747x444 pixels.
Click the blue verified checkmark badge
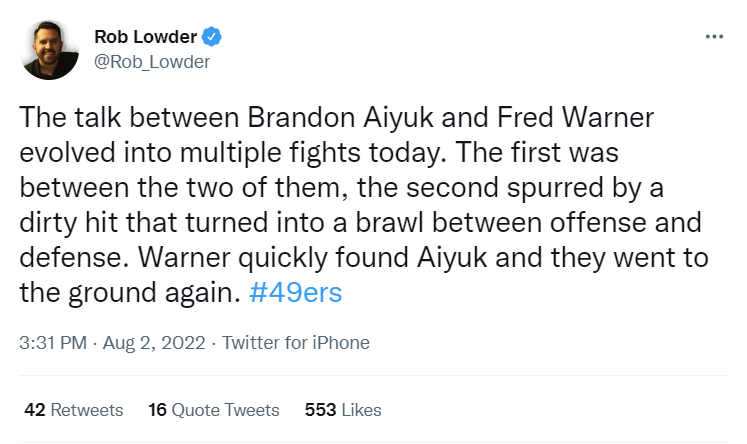212,37
